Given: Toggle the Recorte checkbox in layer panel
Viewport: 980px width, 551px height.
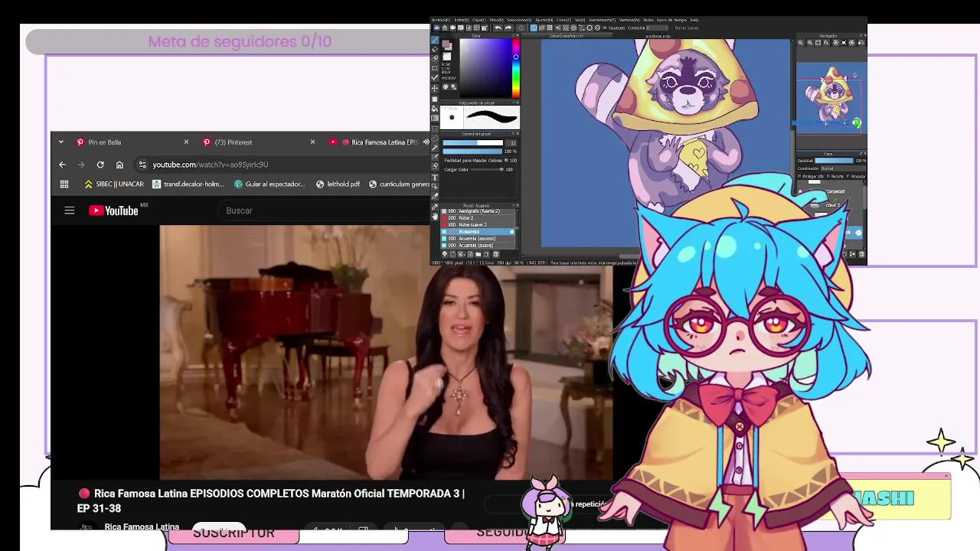Looking at the screenshot, I should [x=828, y=176].
